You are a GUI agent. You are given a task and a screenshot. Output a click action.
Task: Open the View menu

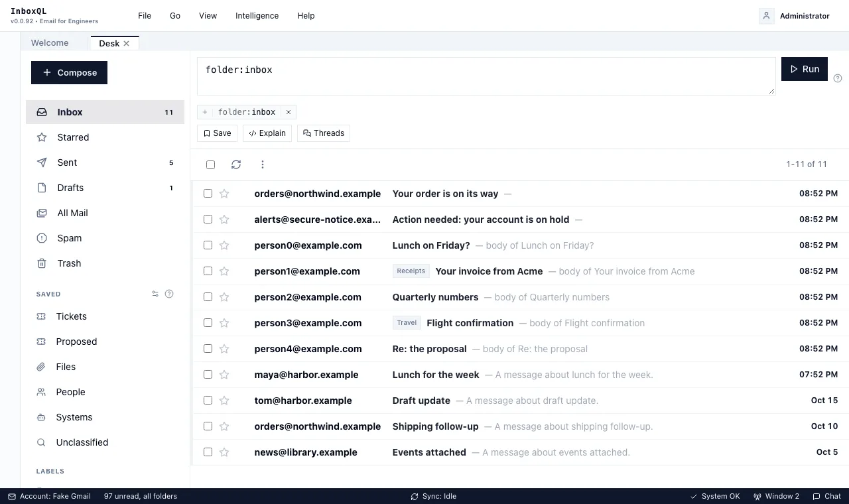(x=208, y=16)
